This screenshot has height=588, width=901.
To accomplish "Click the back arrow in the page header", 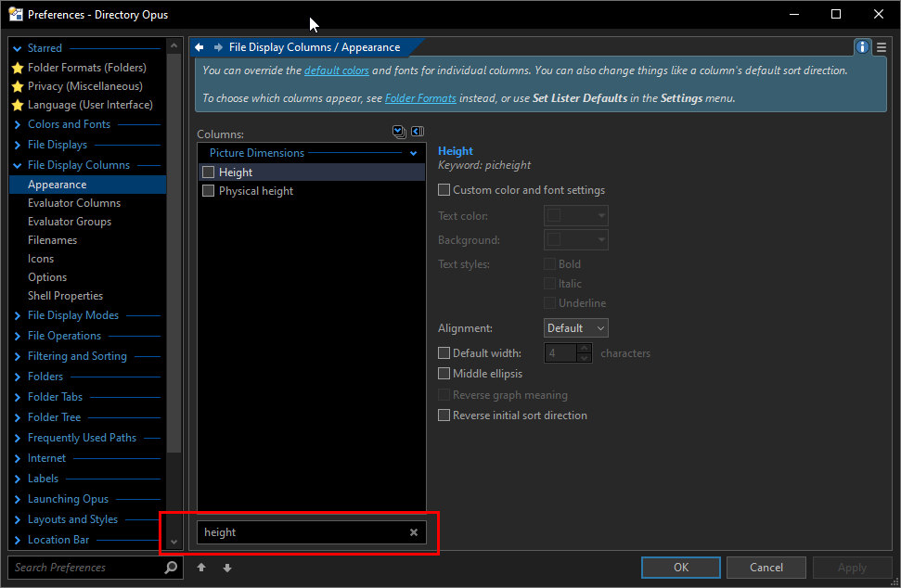I will 200,47.
